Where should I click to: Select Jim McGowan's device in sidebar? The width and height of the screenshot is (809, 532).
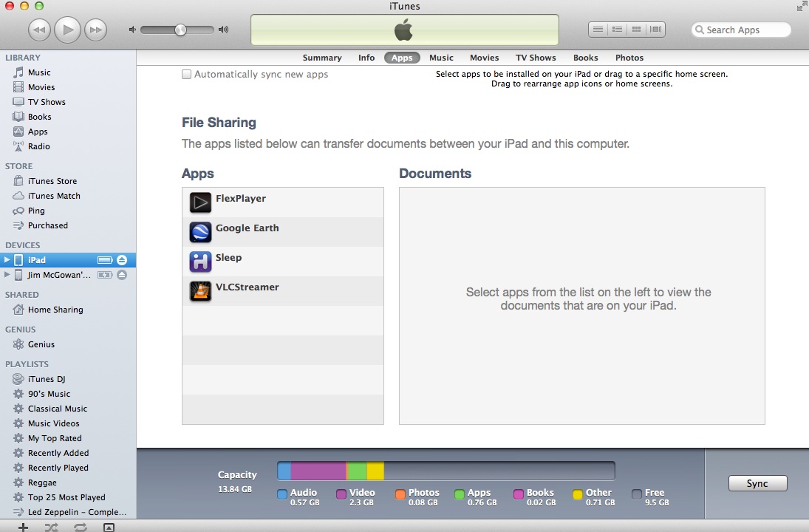pos(68,275)
